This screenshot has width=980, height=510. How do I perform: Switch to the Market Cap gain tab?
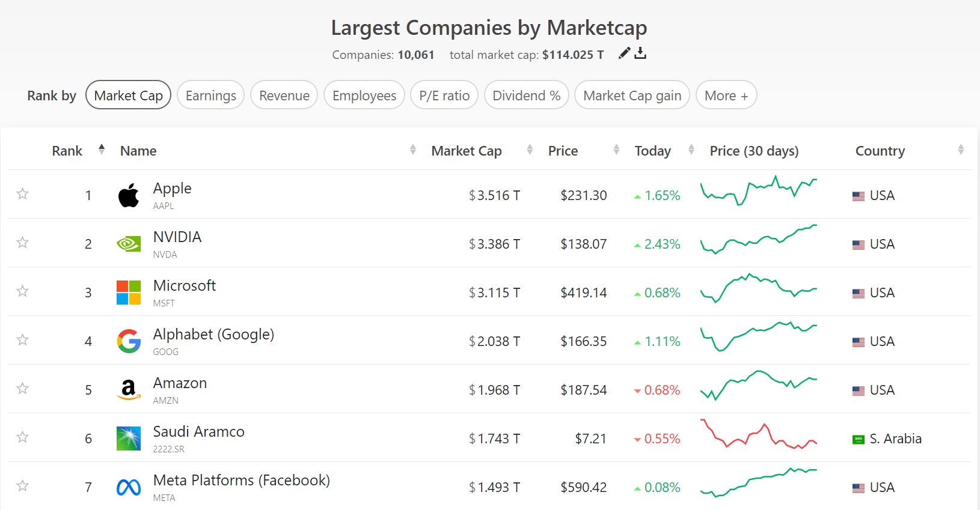tap(632, 95)
